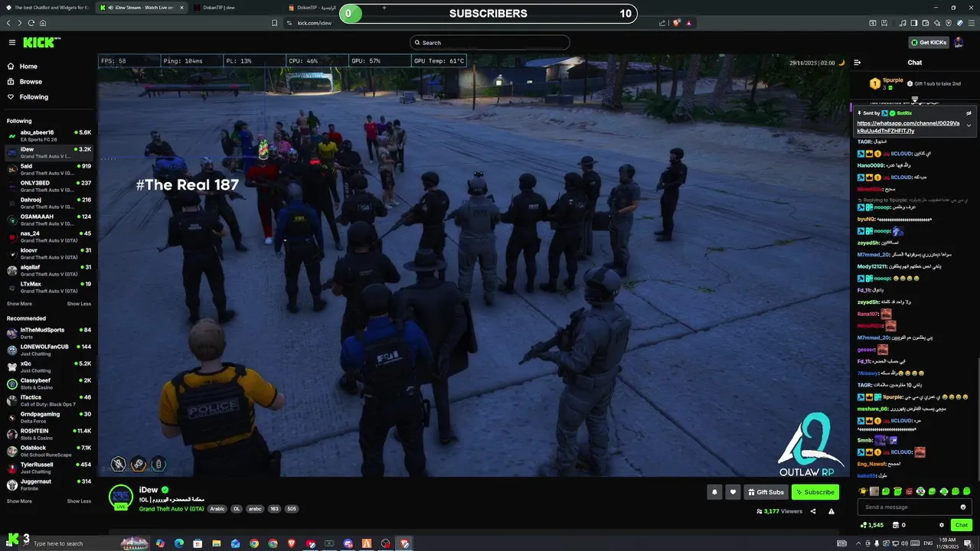Viewport: 980px width, 551px height.
Task: Open chat settings gear
Action: tap(942, 525)
